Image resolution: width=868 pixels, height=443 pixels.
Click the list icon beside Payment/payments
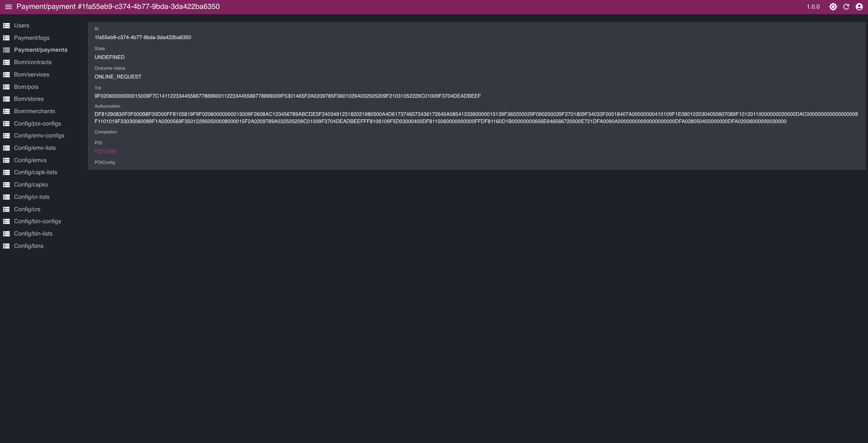coord(6,50)
